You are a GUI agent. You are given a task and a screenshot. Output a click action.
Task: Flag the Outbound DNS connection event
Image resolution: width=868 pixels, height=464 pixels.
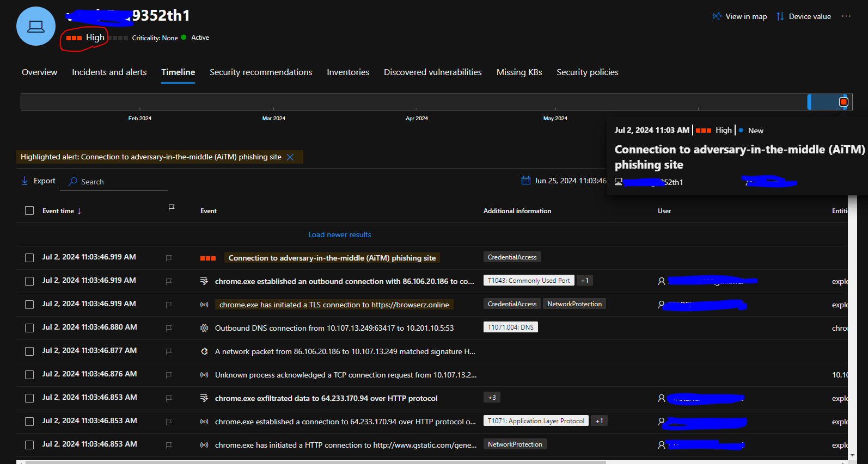point(169,328)
